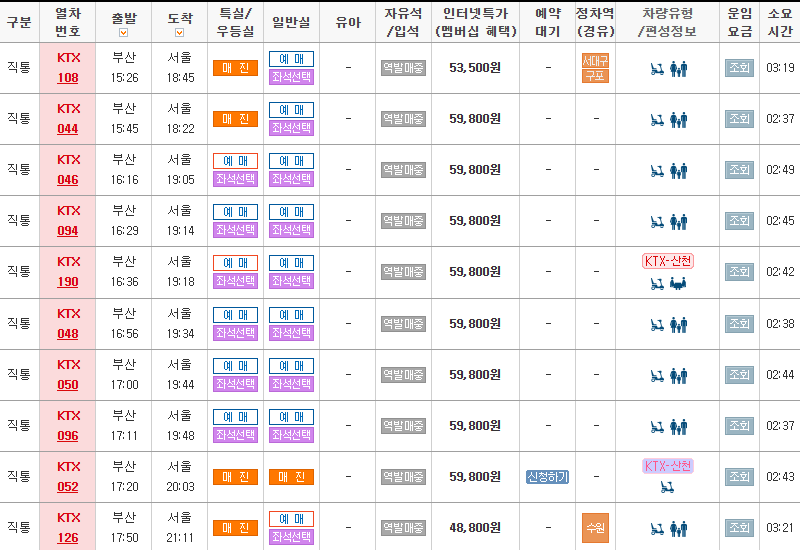
Task: Choose 일반실 좌석선택 for KTX 094
Action: point(291,230)
